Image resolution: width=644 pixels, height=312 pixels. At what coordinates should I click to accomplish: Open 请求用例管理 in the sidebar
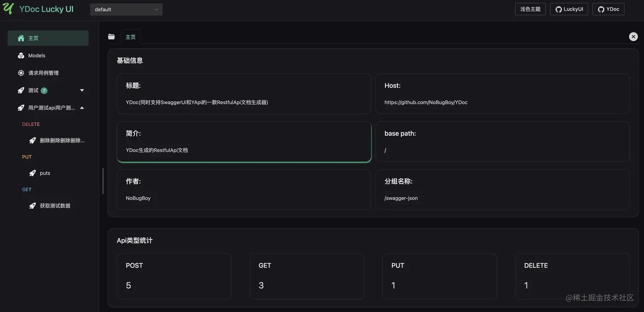pos(48,73)
